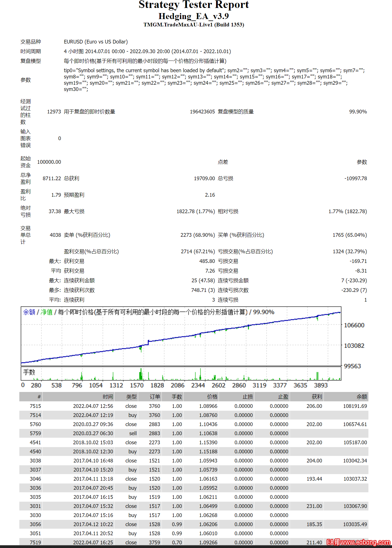Click profit 204.00 in row 3038
392x548 pixels.
(314, 461)
